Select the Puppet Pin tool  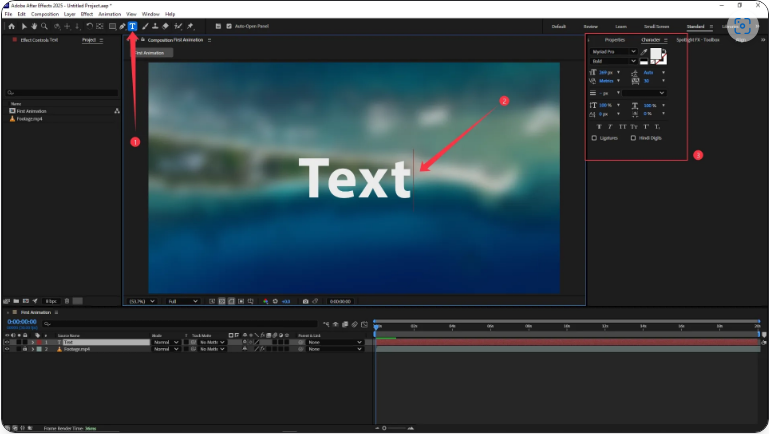point(190,26)
